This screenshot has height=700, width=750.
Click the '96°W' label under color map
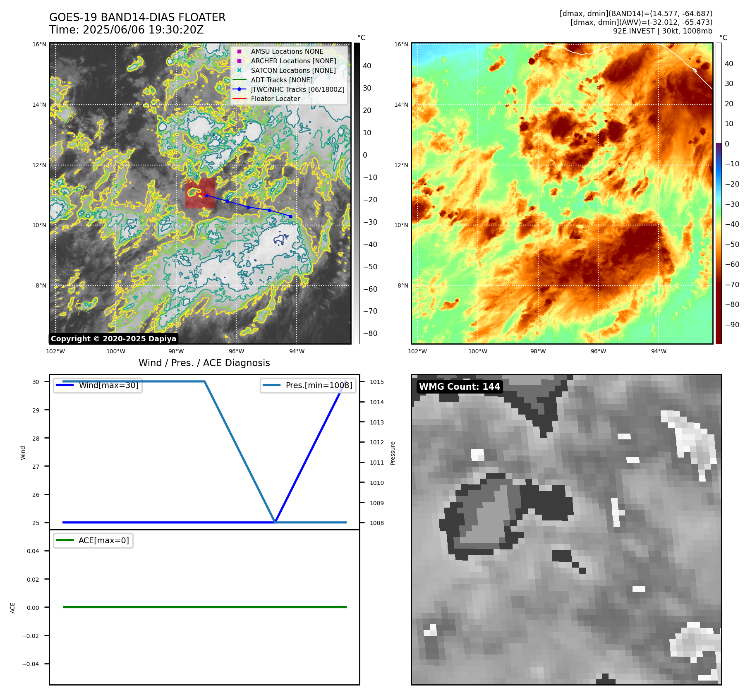pyautogui.click(x=598, y=351)
